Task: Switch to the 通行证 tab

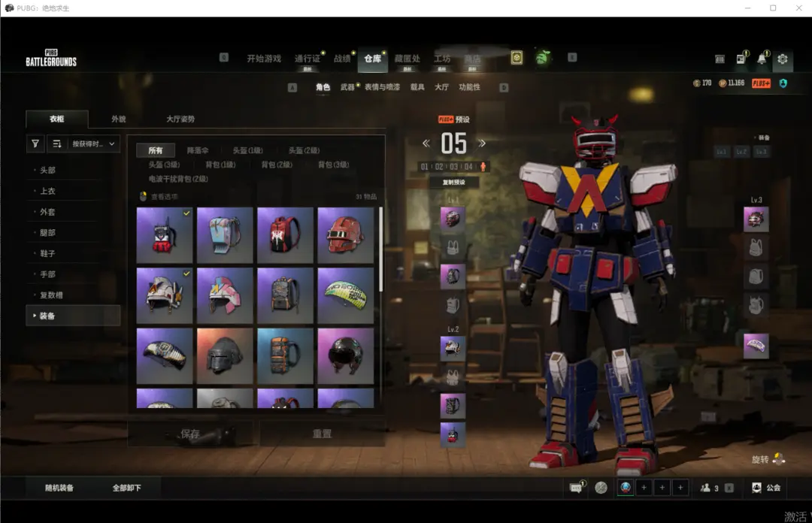Action: (307, 59)
